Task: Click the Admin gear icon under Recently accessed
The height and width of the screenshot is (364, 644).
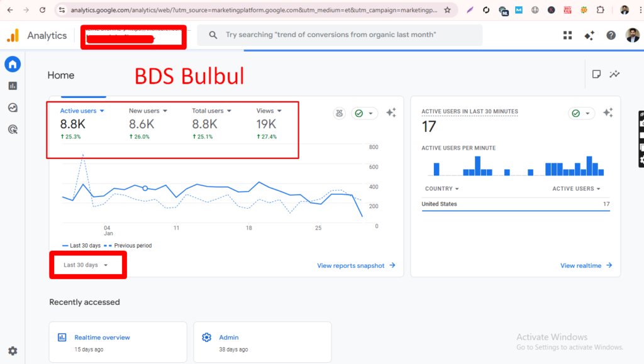Action: pos(206,337)
